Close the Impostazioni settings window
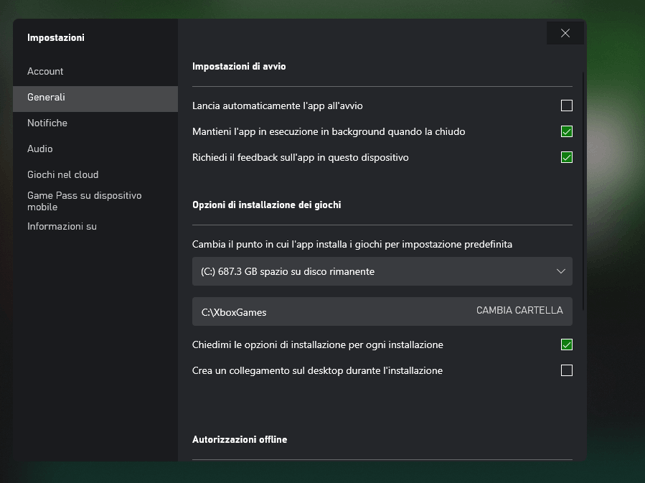This screenshot has width=645, height=483. (565, 33)
